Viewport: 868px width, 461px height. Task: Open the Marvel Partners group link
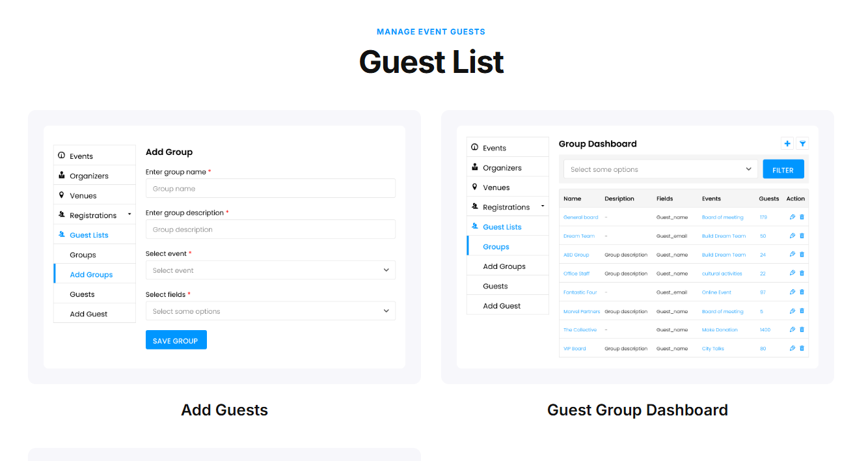pyautogui.click(x=582, y=312)
